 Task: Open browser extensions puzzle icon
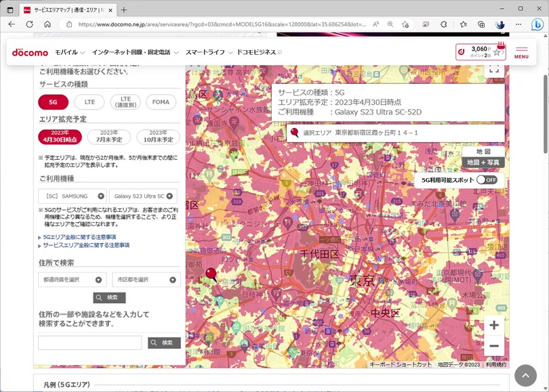pyautogui.click(x=444, y=24)
